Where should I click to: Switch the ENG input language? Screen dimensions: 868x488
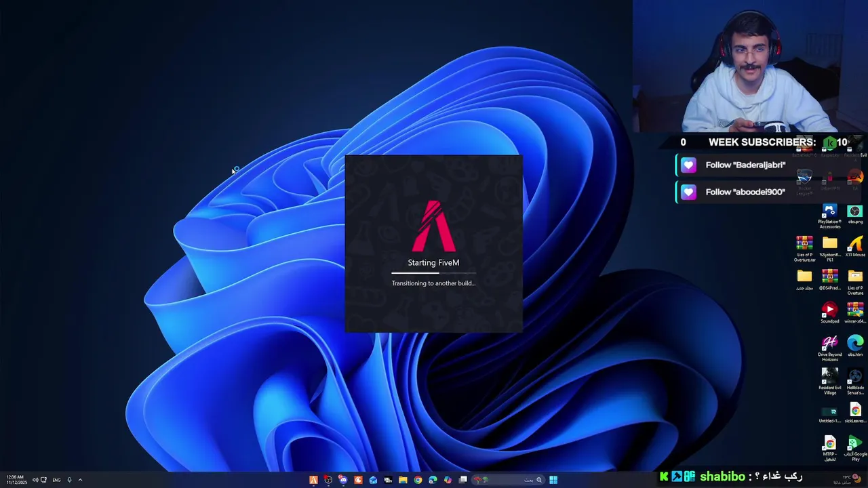point(56,480)
